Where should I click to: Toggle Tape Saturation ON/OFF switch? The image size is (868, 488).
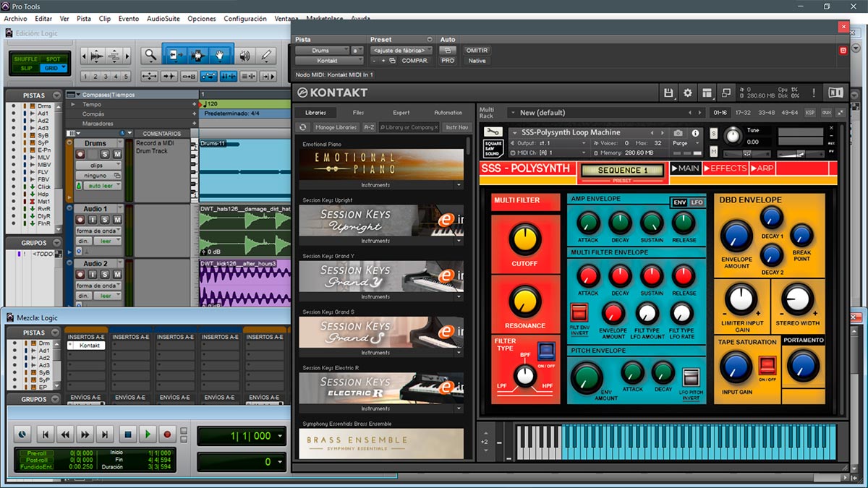pyautogui.click(x=767, y=366)
